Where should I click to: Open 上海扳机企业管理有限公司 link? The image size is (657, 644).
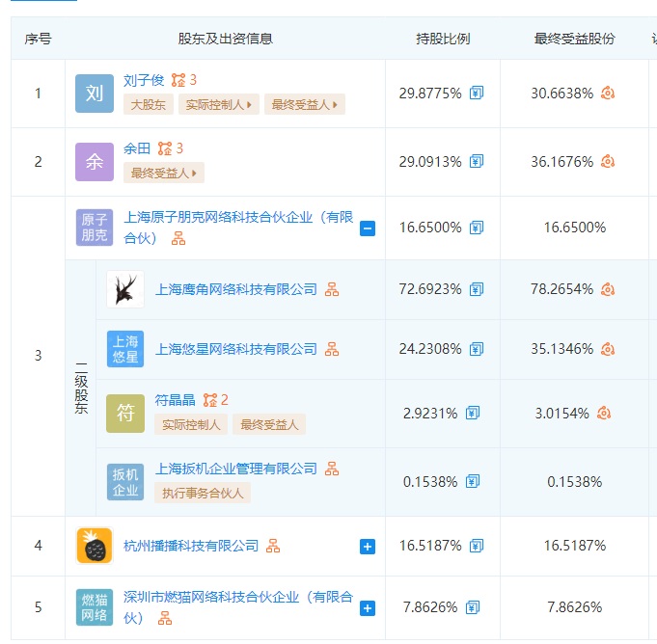tap(236, 469)
